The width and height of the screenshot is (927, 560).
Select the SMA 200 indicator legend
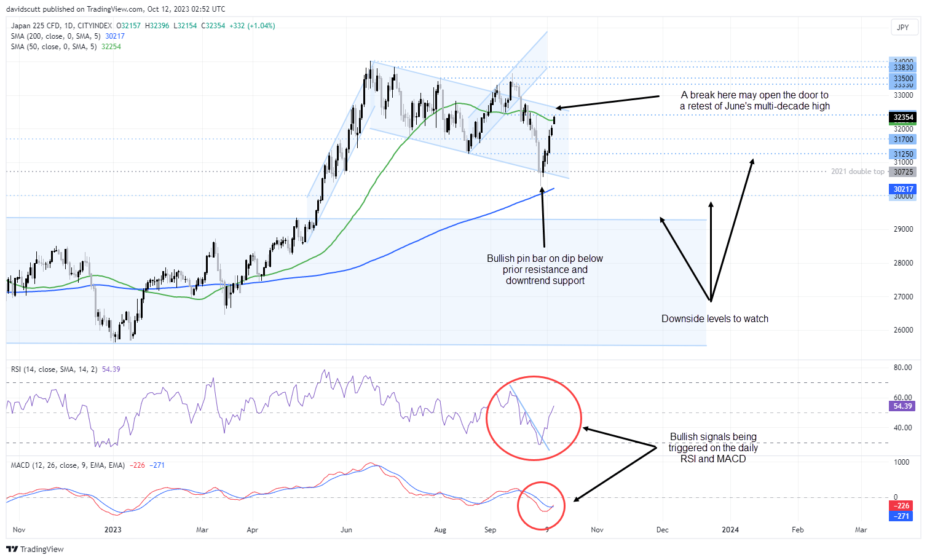coord(68,36)
